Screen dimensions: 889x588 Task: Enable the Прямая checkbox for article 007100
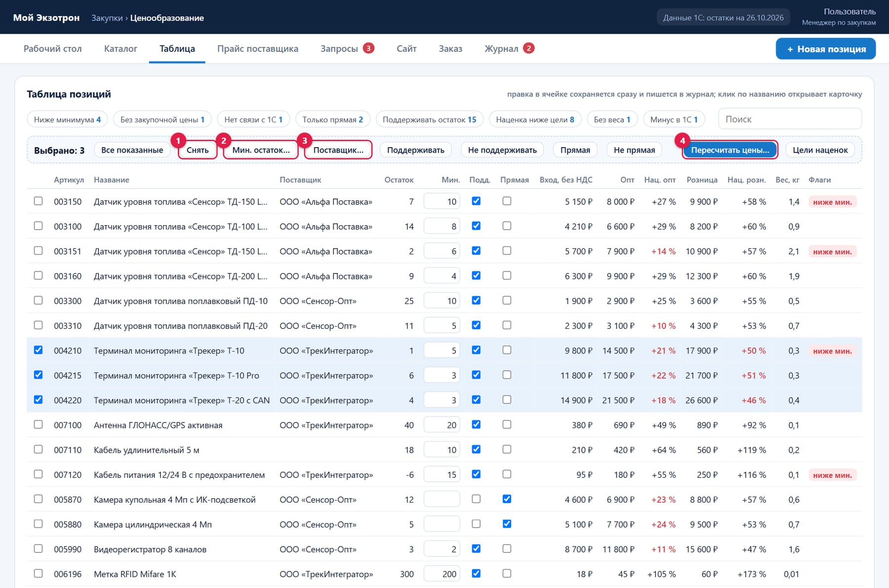click(507, 425)
